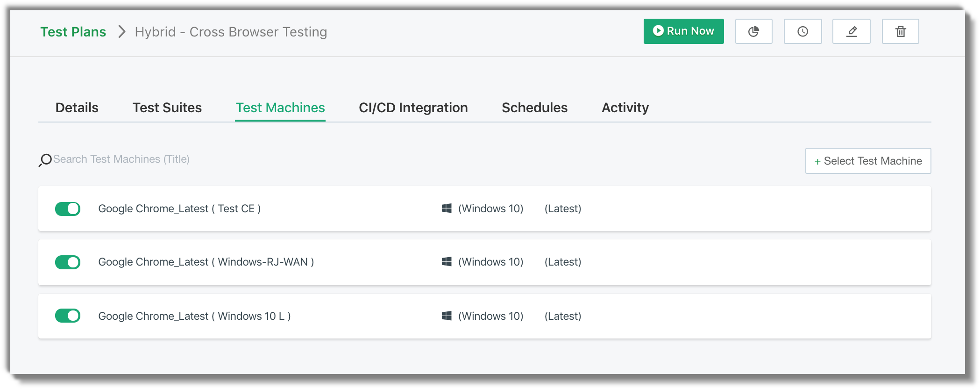
Task: Switch to the Details tab
Action: click(77, 108)
